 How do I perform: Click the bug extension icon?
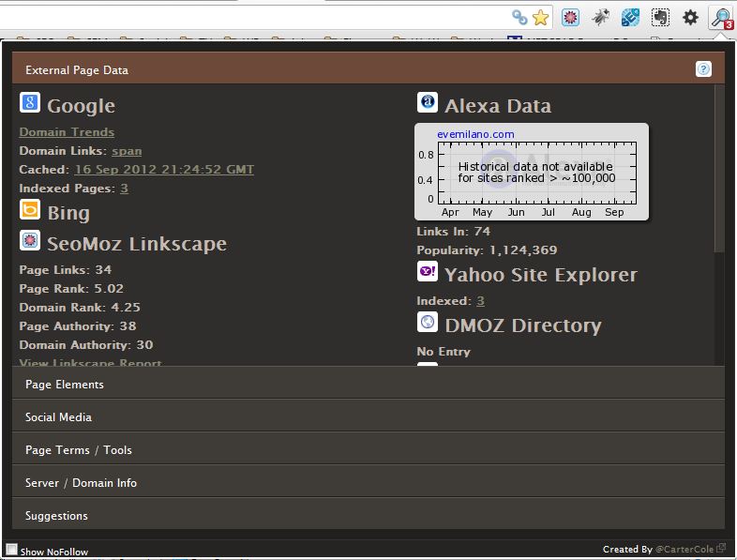(600, 18)
